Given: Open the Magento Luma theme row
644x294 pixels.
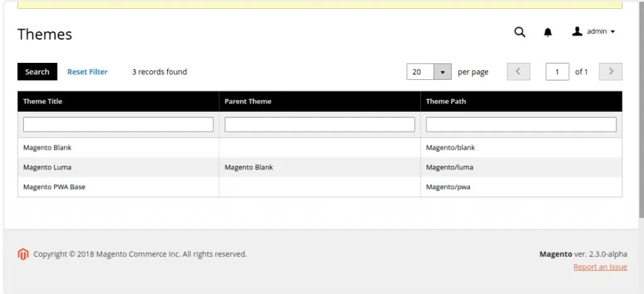Looking at the screenshot, I should coord(47,167).
